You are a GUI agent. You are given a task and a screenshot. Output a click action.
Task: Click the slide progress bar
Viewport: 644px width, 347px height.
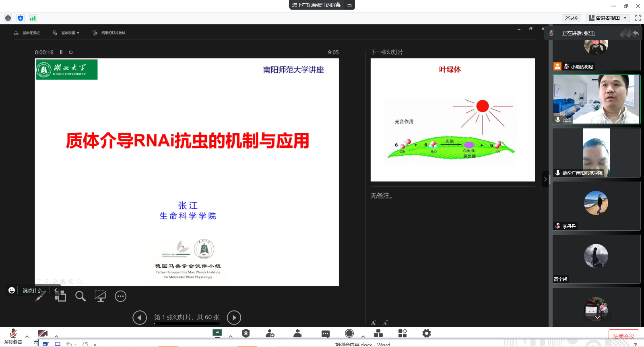(x=187, y=323)
